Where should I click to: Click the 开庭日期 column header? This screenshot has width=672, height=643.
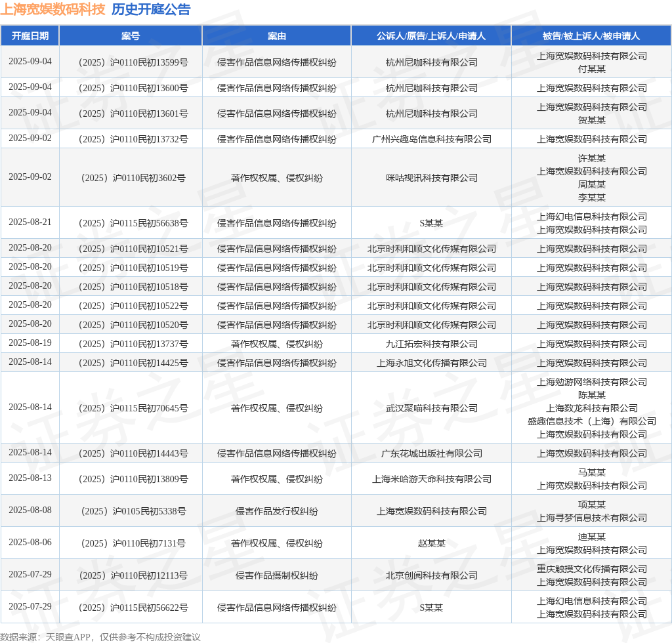[30, 36]
